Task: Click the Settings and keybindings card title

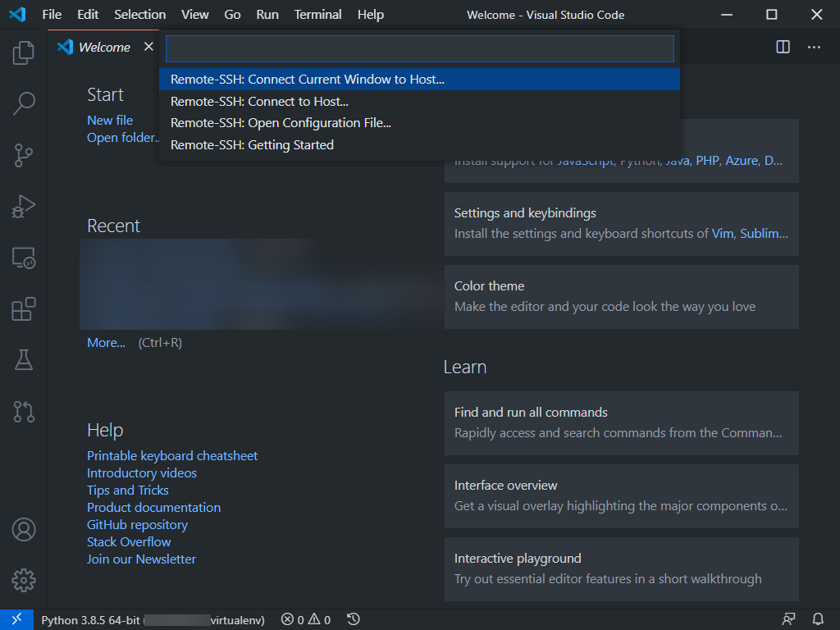Action: [525, 213]
